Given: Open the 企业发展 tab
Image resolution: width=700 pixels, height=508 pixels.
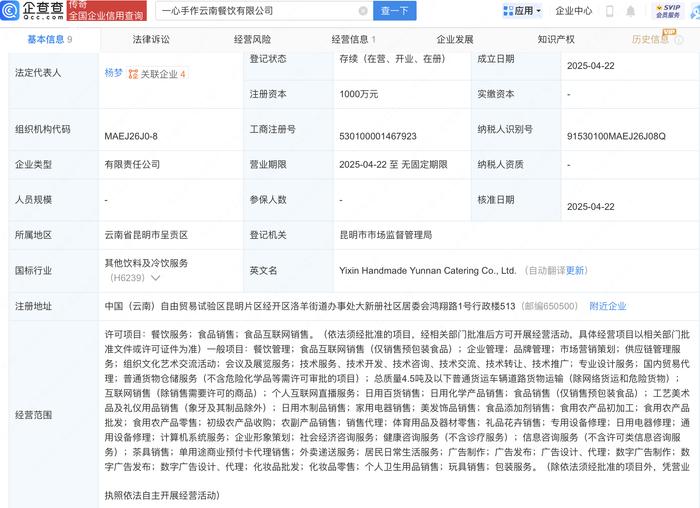Looking at the screenshot, I should (454, 40).
